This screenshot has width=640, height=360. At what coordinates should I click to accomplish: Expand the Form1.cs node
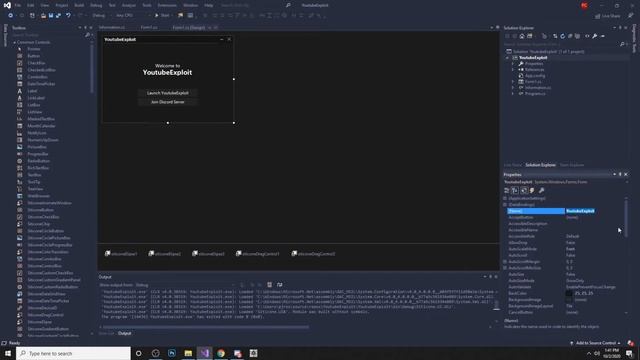[x=513, y=82]
